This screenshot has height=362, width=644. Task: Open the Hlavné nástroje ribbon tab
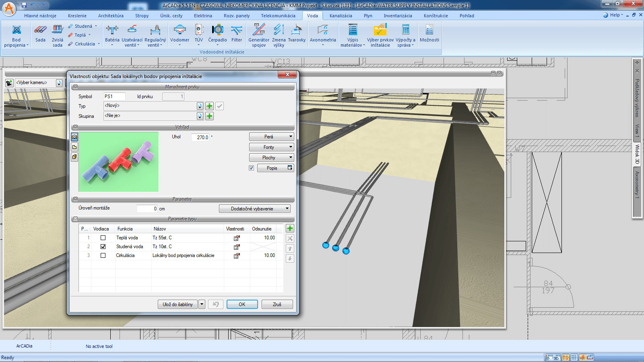point(40,16)
